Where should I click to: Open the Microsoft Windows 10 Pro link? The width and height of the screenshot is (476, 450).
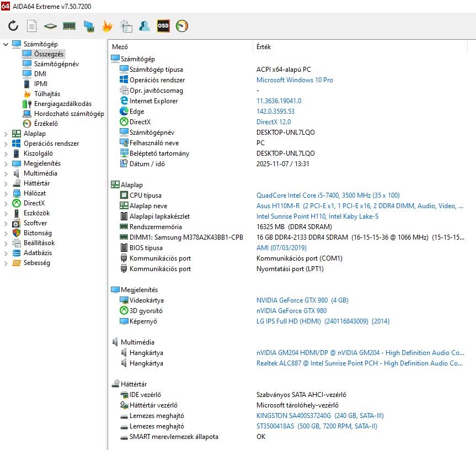pyautogui.click(x=295, y=80)
